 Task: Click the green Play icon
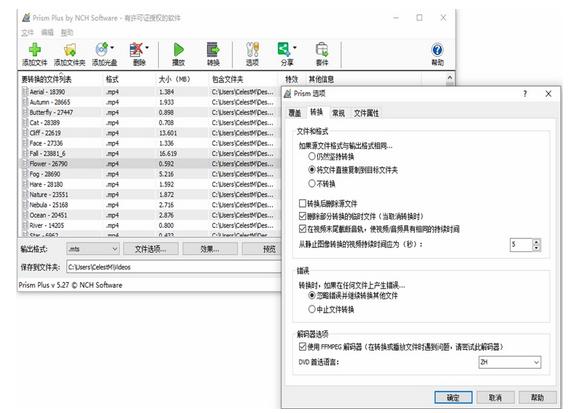pos(178,49)
